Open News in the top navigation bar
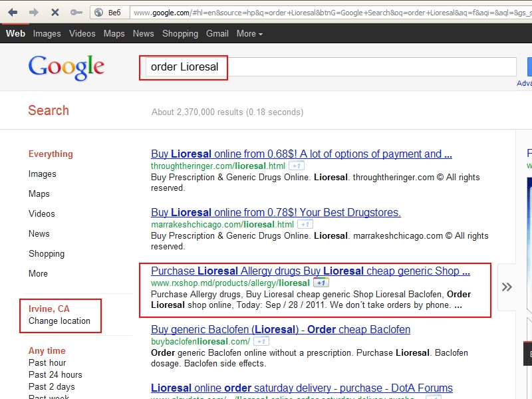This screenshot has height=399, width=532. click(x=143, y=34)
